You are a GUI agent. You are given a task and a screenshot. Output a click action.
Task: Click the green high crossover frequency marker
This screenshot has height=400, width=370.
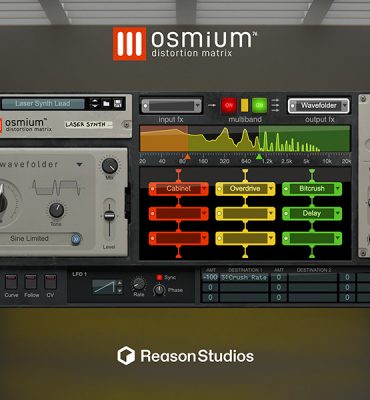259,156
